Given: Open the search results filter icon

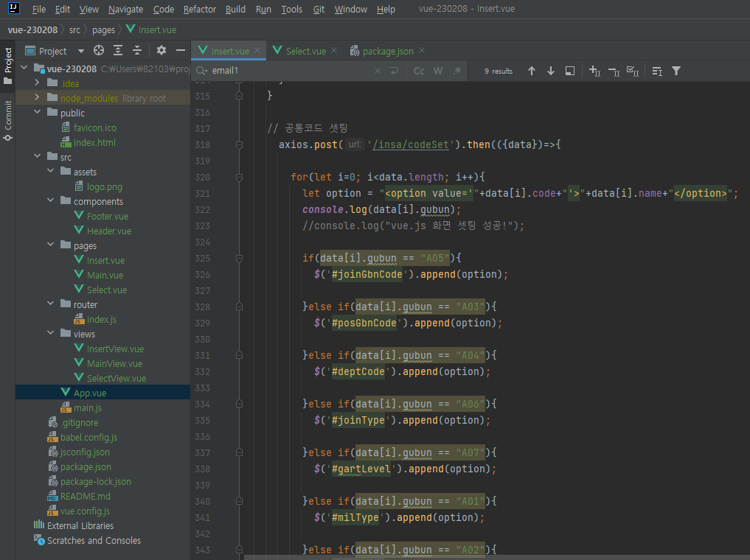Looking at the screenshot, I should (676, 71).
